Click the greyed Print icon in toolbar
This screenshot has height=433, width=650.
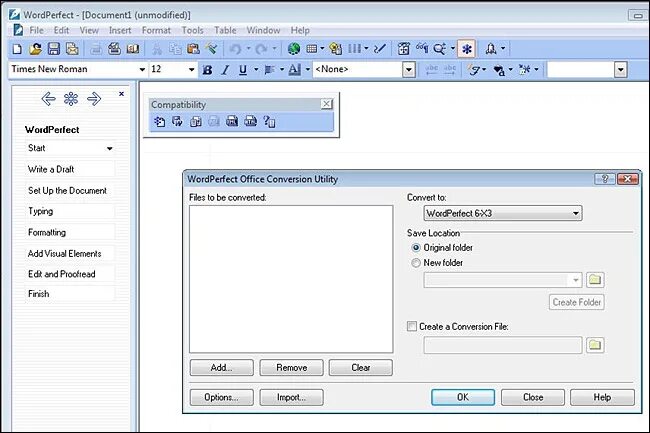(x=96, y=49)
